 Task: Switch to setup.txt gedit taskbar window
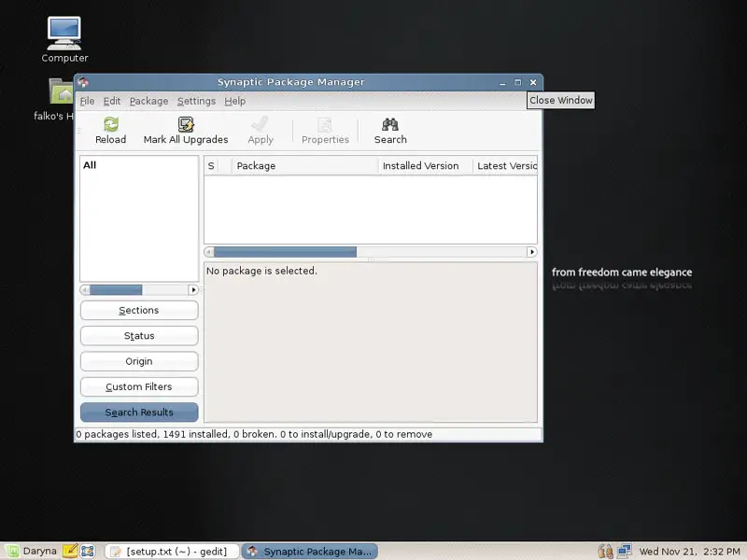tap(172, 552)
